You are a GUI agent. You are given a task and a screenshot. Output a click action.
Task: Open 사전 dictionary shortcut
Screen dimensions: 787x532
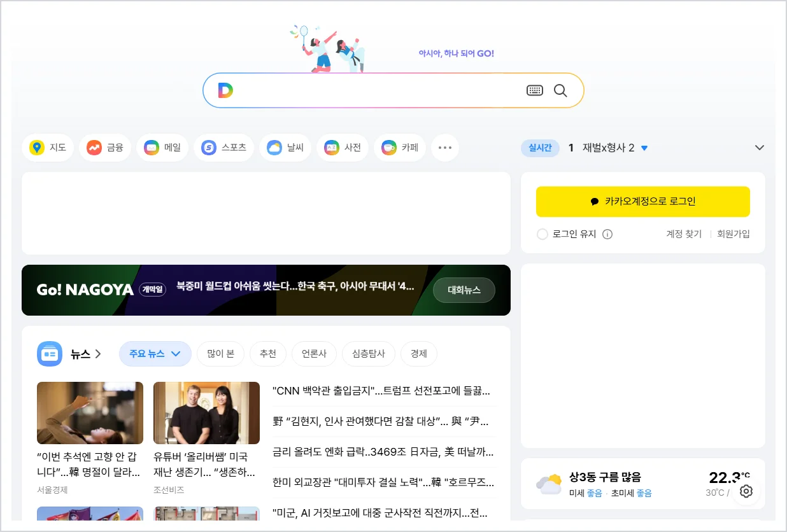pos(343,148)
